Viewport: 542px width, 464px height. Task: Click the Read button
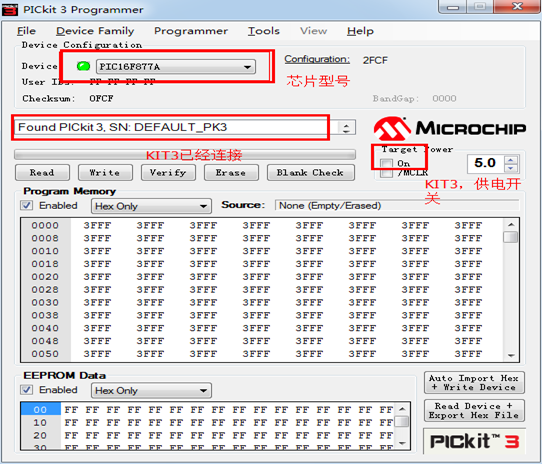(x=42, y=173)
